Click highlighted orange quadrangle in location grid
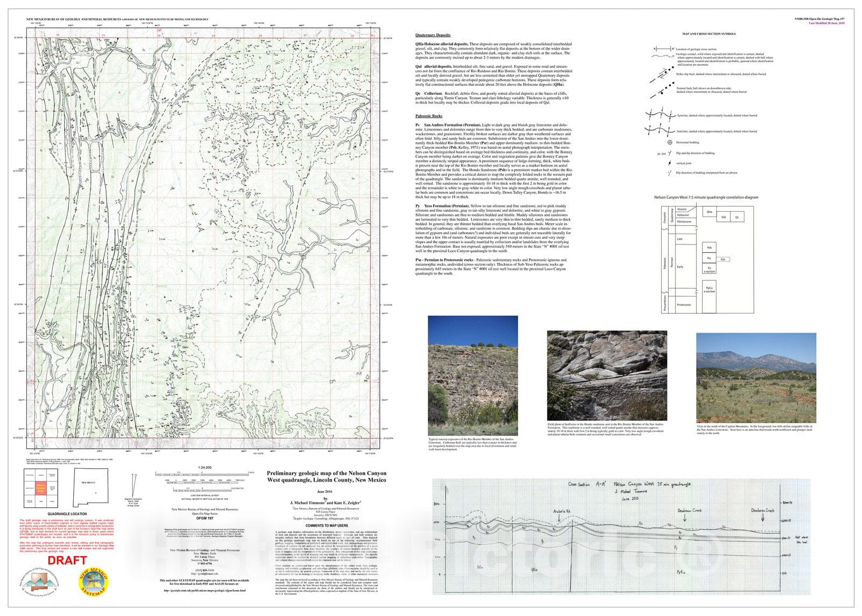The width and height of the screenshot is (862, 616). click(40, 488)
